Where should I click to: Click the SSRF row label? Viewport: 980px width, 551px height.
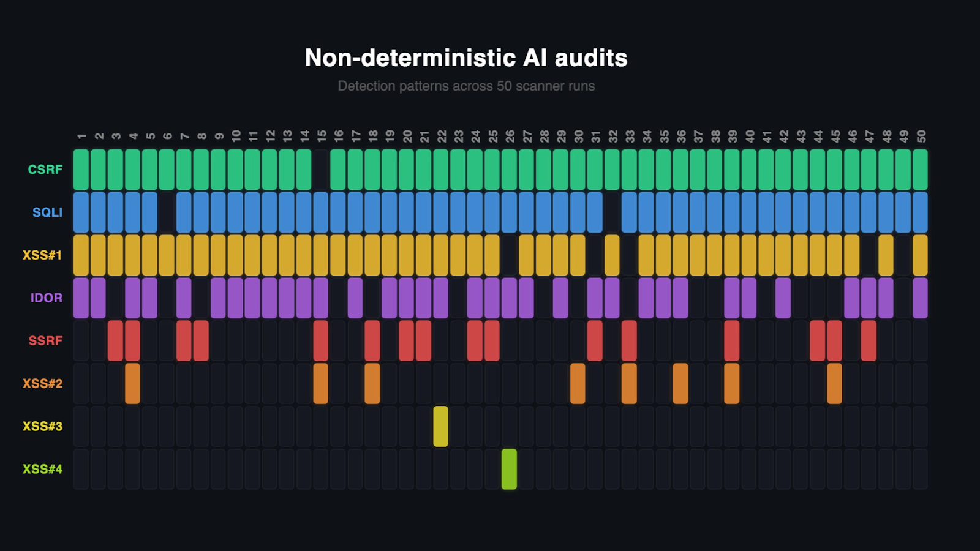(x=45, y=340)
